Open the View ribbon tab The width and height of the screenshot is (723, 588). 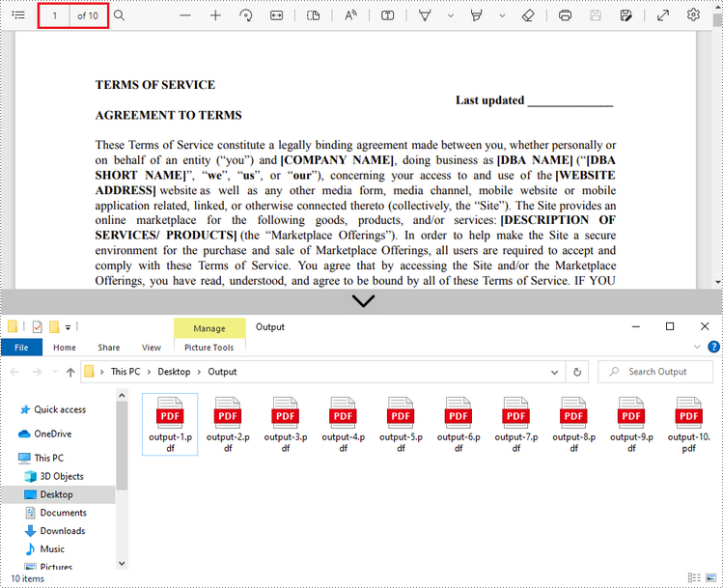[152, 348]
